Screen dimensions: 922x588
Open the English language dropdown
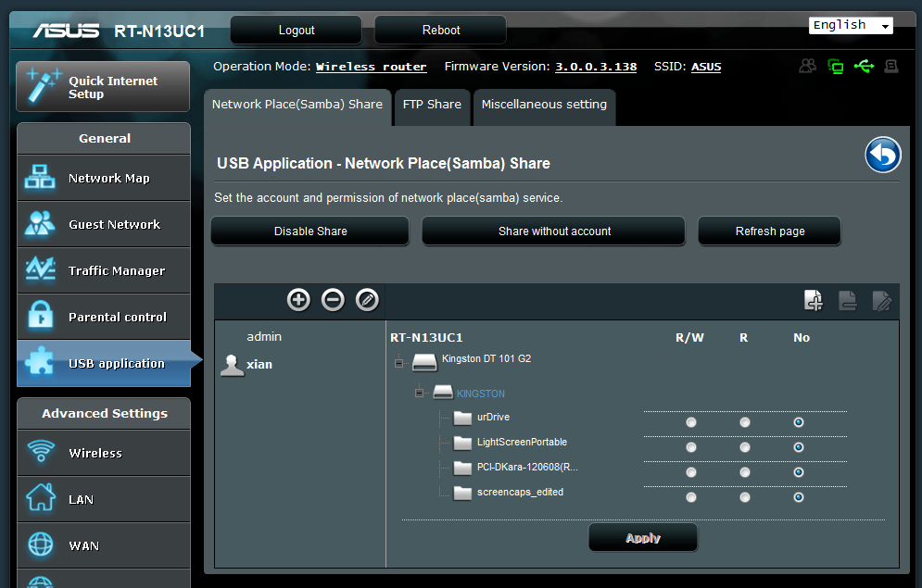[851, 25]
